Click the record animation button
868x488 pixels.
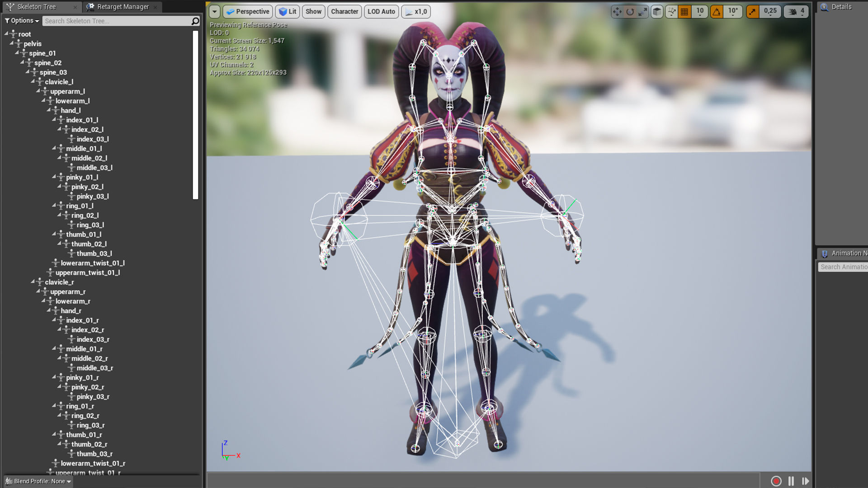pos(776,481)
